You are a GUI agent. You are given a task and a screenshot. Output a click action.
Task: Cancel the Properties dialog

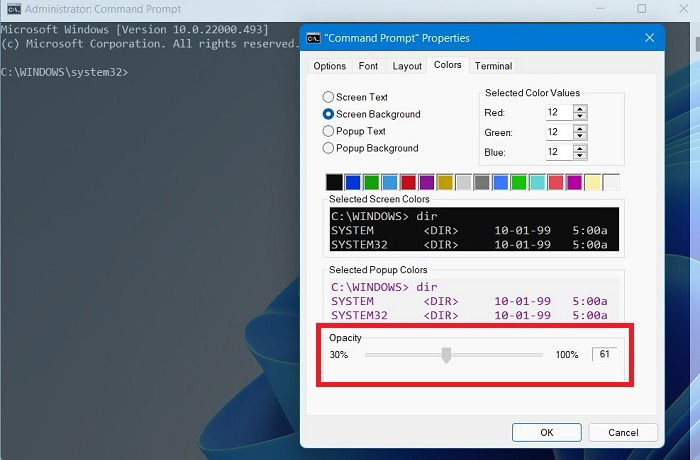[x=623, y=432]
